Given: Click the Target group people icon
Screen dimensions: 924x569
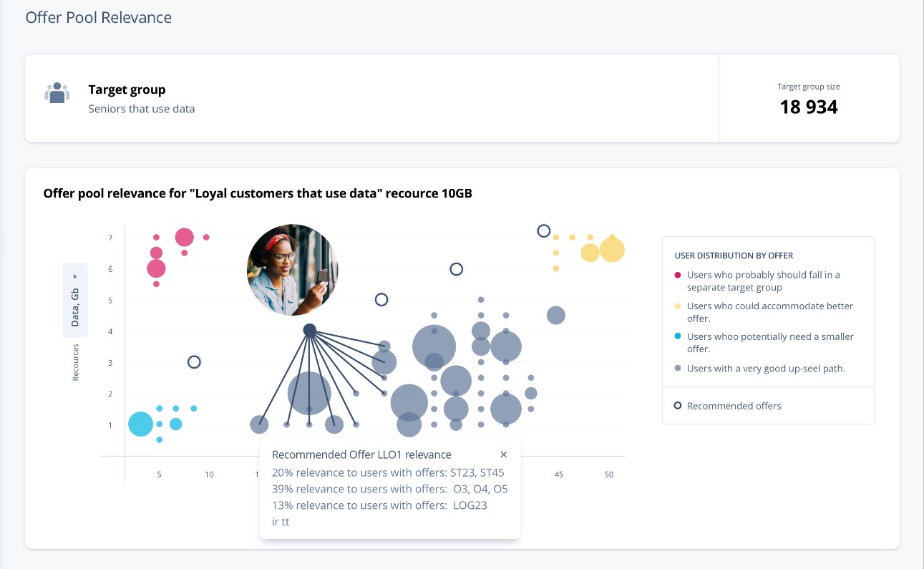Looking at the screenshot, I should 57,93.
